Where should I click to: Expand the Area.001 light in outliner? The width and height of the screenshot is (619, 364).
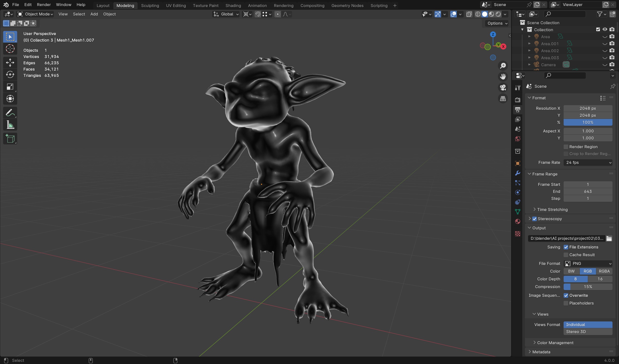click(529, 44)
